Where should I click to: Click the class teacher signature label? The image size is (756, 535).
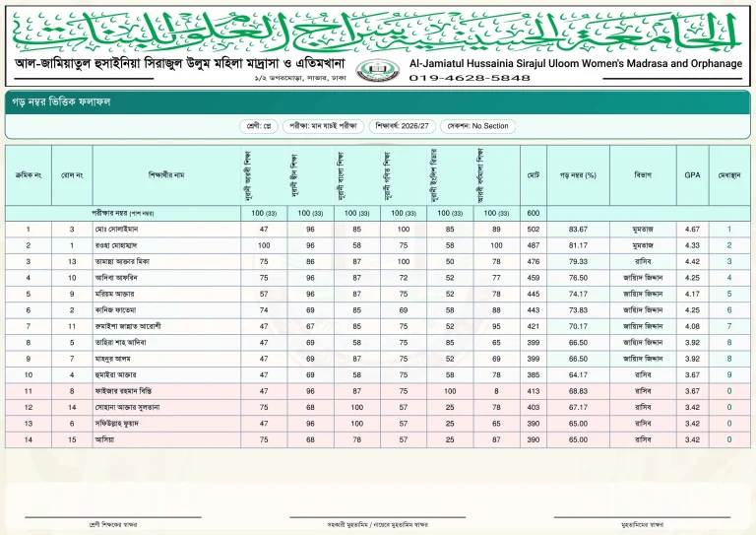coord(113,524)
